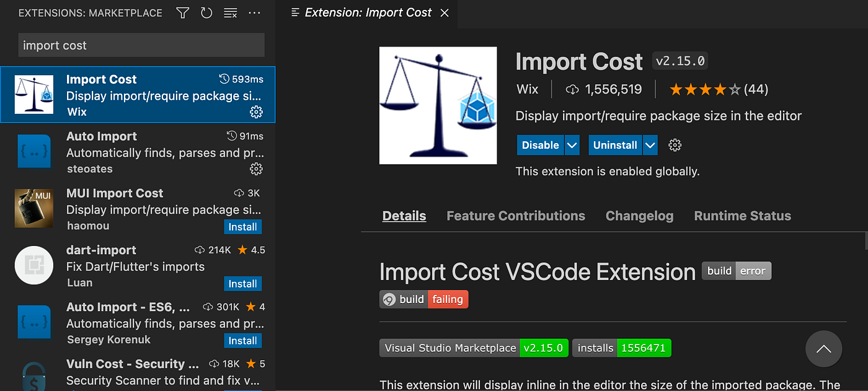Viewport: 868px width, 391px height.
Task: Switch to the Feature Contributions tab
Action: point(516,216)
